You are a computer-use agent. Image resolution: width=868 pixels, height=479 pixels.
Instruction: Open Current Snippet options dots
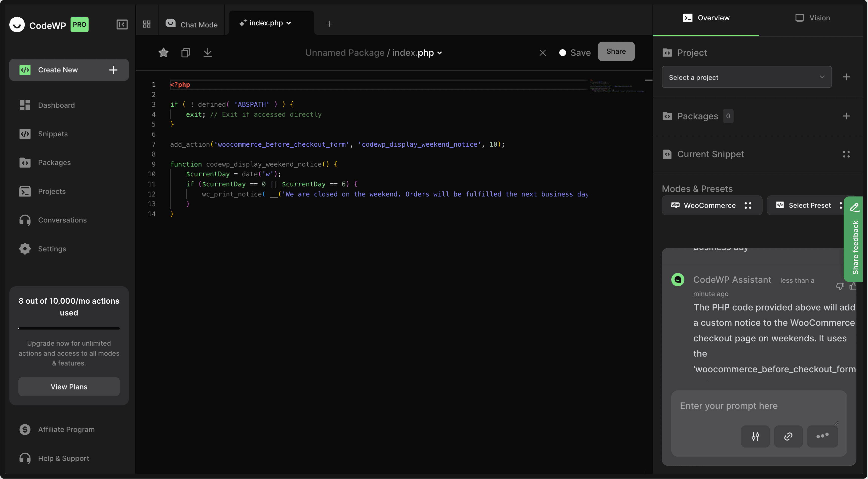(x=846, y=154)
